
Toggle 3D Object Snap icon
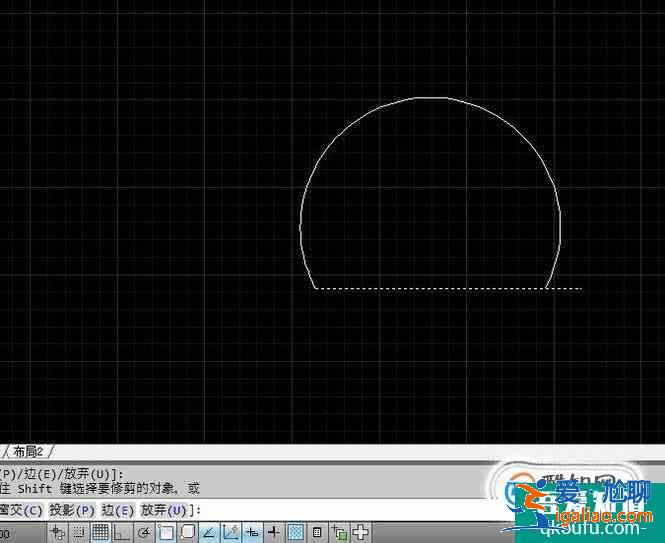[187, 532]
